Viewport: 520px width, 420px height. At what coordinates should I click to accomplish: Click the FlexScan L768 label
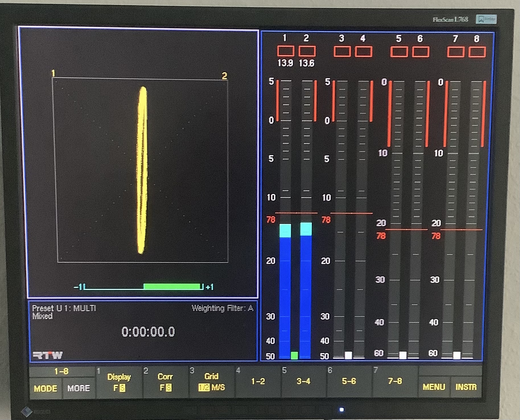pyautogui.click(x=450, y=19)
